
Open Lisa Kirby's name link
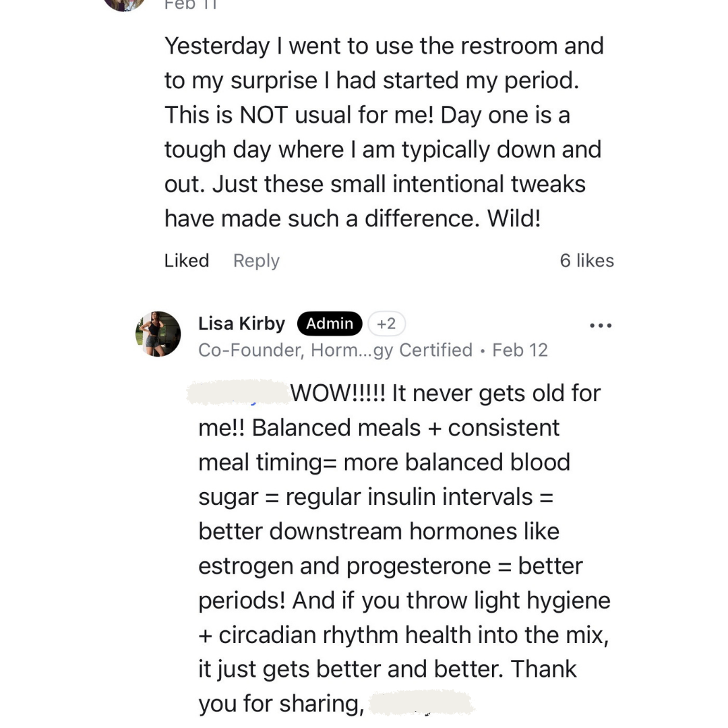click(241, 324)
